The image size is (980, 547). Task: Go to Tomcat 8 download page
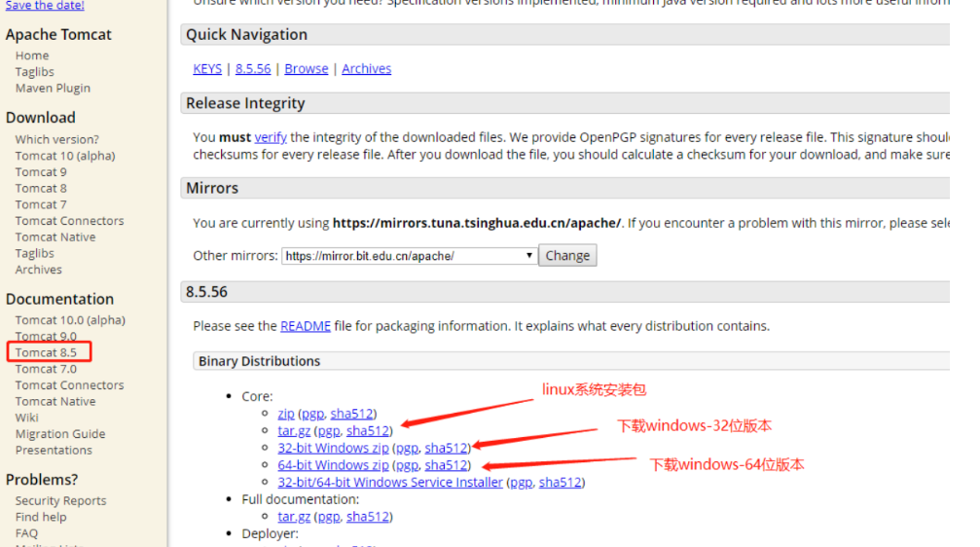click(41, 188)
